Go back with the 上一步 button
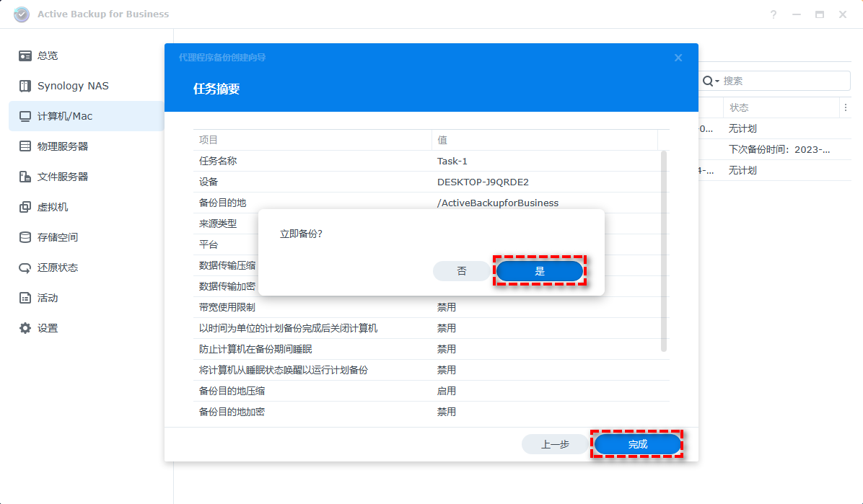863x504 pixels. (x=555, y=444)
